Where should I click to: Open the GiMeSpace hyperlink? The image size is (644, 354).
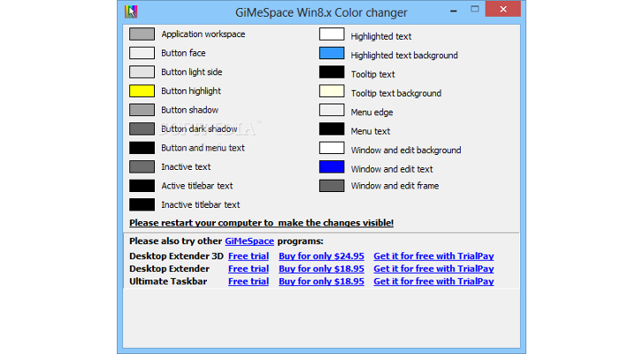point(249,241)
